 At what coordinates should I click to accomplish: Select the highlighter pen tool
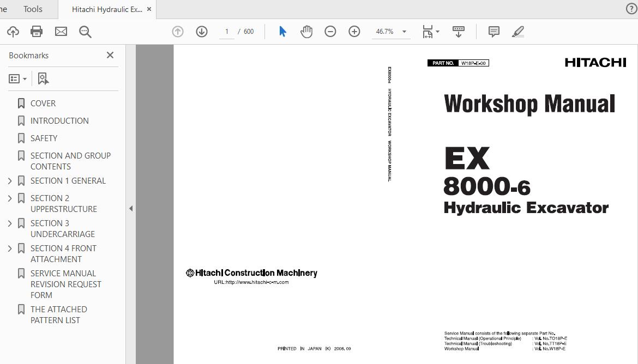517,31
